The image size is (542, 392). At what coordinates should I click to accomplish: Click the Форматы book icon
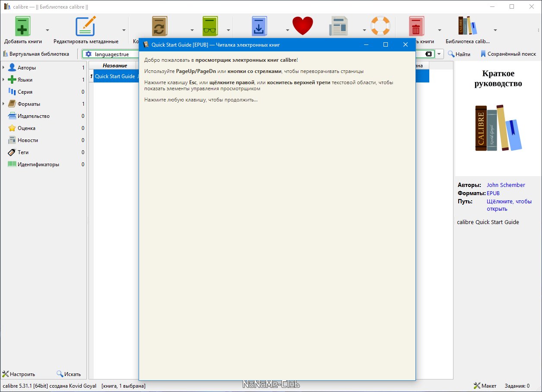12,104
